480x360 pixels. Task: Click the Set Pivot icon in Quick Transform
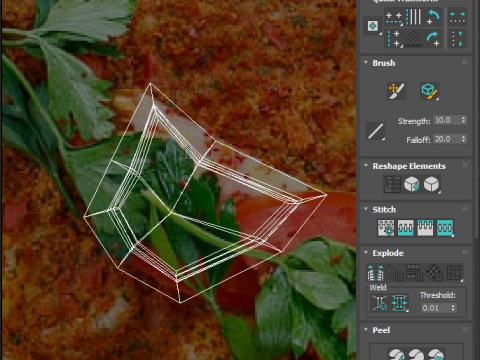coord(373,26)
